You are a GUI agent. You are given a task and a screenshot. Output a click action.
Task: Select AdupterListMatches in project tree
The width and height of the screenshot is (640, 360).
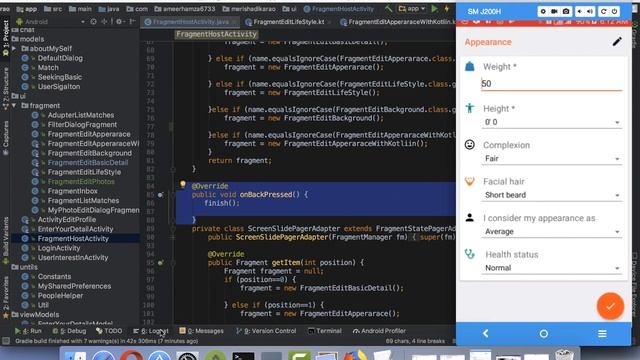81,115
